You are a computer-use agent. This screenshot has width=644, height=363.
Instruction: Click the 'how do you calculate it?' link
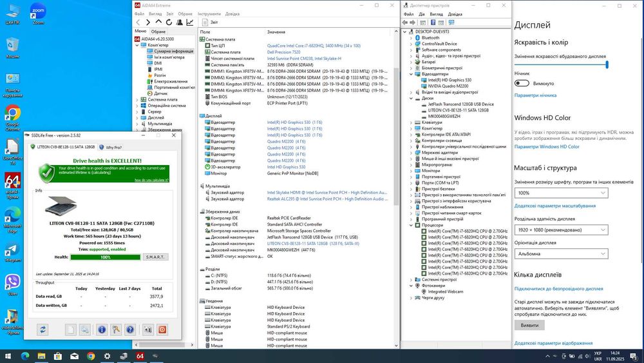click(151, 180)
